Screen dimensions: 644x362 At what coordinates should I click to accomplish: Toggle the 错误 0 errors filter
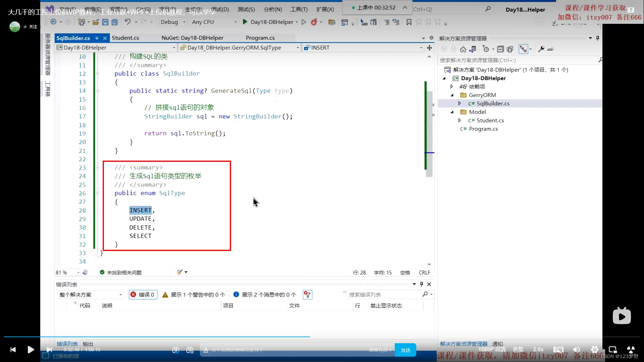coord(143,295)
